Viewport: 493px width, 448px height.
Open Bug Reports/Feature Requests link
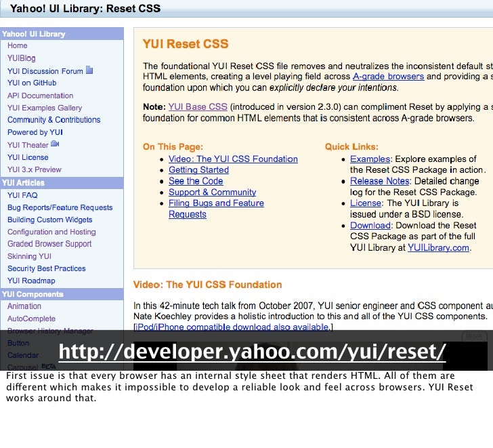60,207
